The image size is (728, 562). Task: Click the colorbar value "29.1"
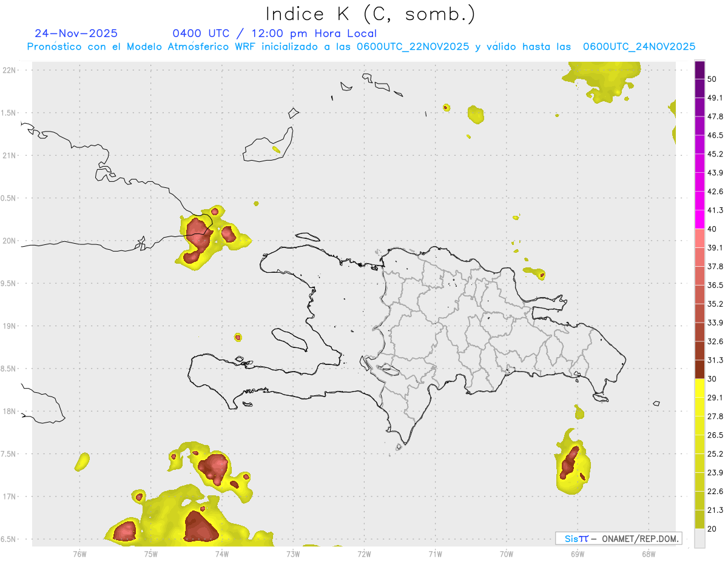coord(715,397)
